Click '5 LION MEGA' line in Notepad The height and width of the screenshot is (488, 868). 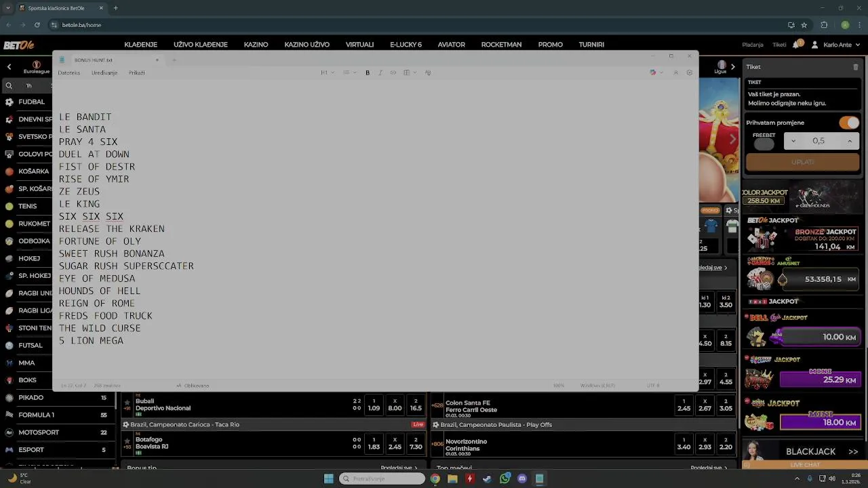91,340
